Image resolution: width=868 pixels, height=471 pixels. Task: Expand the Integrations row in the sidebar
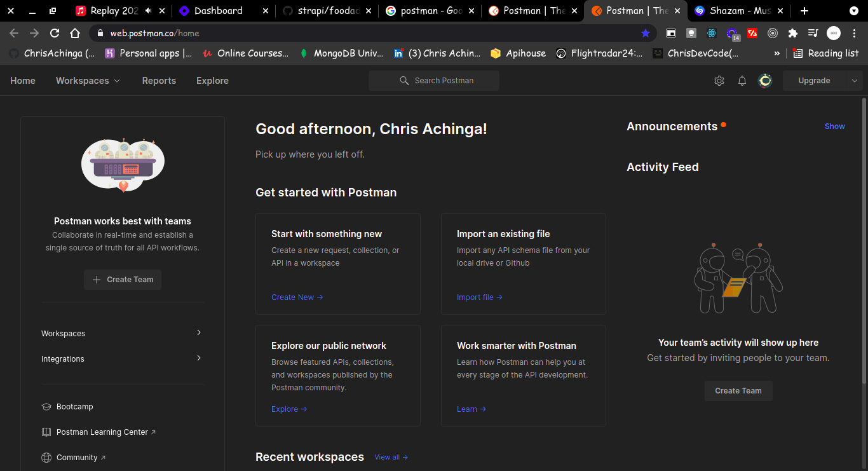pos(122,358)
